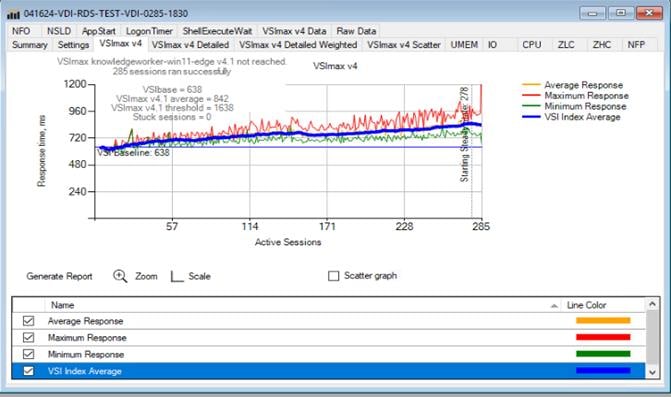Open the ShellExecuteWait tab
This screenshot has width=671, height=397.
click(x=217, y=31)
